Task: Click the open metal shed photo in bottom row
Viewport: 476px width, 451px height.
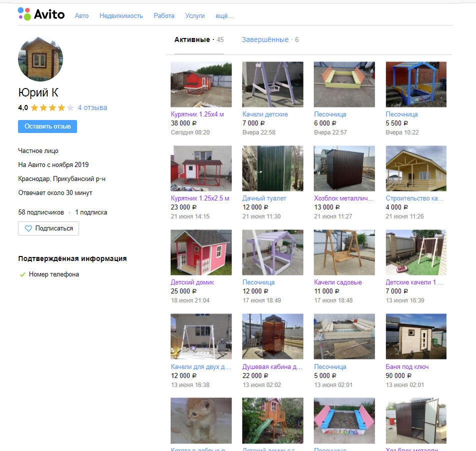Action: click(416, 420)
